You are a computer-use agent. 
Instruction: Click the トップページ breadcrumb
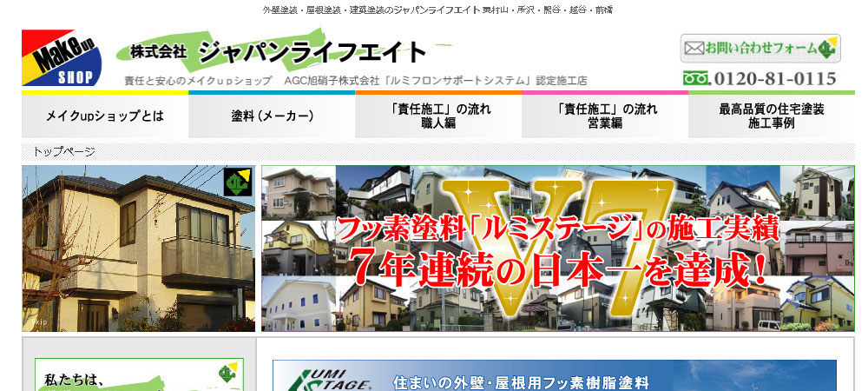[x=64, y=152]
